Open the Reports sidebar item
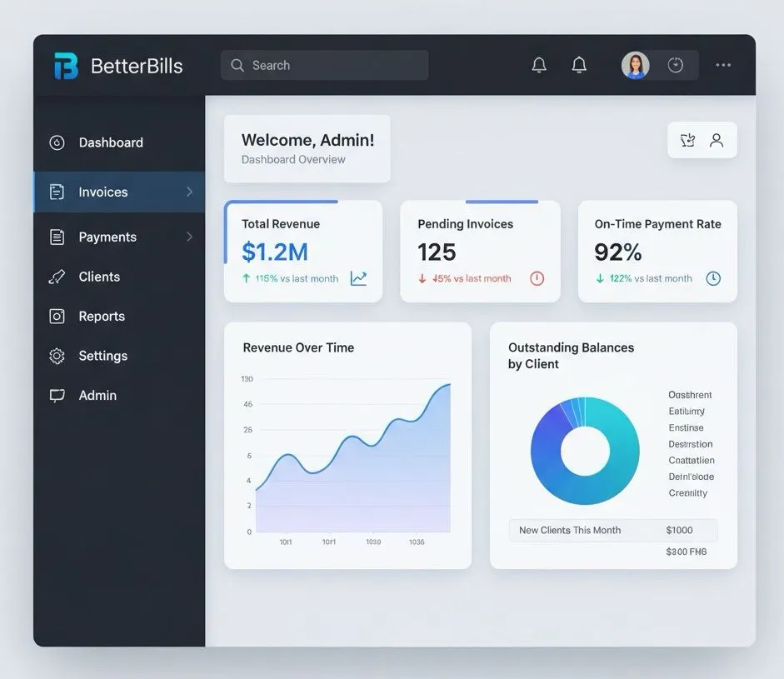 click(101, 317)
